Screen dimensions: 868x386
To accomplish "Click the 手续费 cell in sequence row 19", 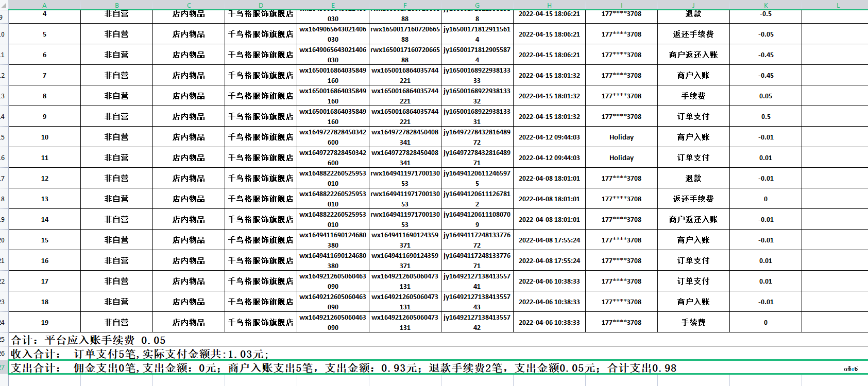I will point(693,323).
